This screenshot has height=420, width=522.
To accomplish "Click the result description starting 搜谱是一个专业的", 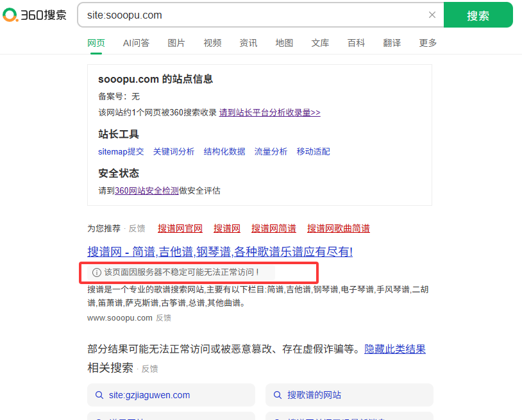I will click(258, 296).
